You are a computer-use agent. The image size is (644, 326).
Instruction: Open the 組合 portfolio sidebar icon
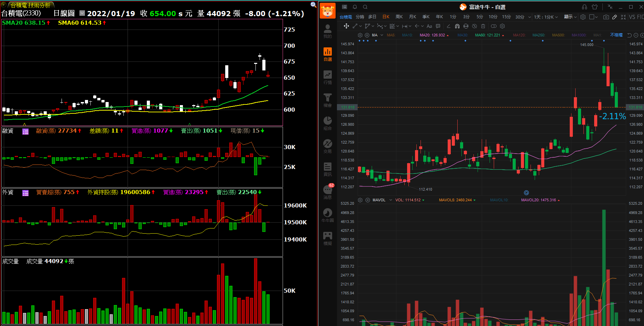pyautogui.click(x=328, y=123)
